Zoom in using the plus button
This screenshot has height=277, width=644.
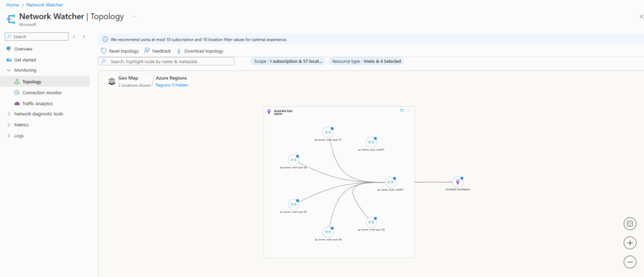[630, 243]
